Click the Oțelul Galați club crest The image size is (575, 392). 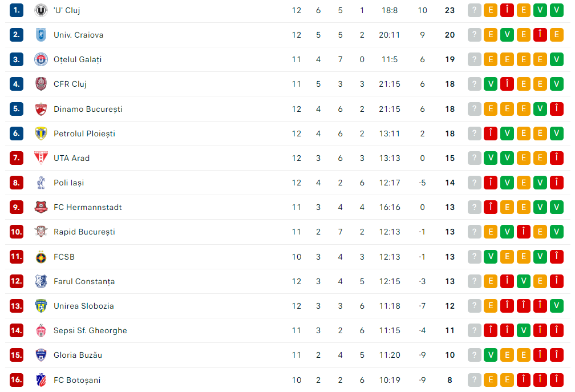pos(41,59)
